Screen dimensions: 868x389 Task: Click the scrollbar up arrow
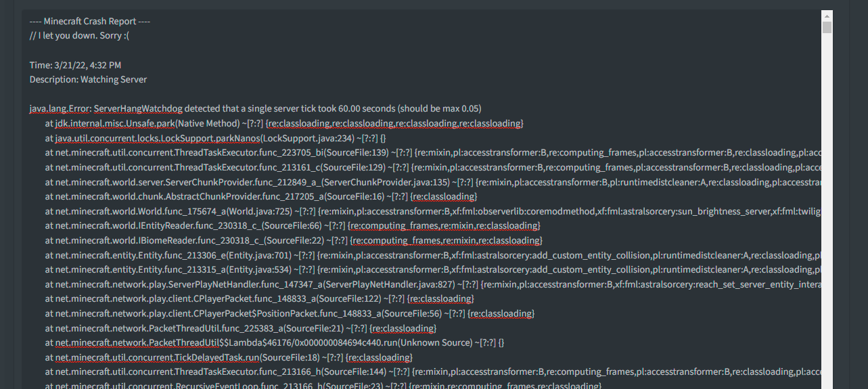click(x=826, y=15)
